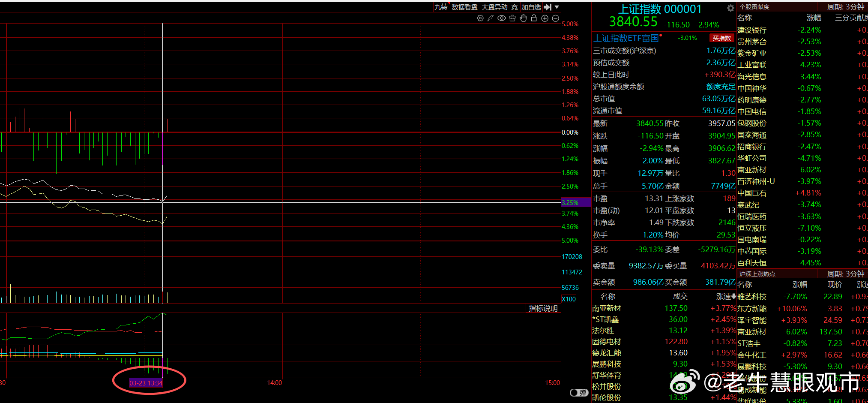The image size is (868, 403).
Task: Select the 03-23 13:34 time marker
Action: coord(146,383)
